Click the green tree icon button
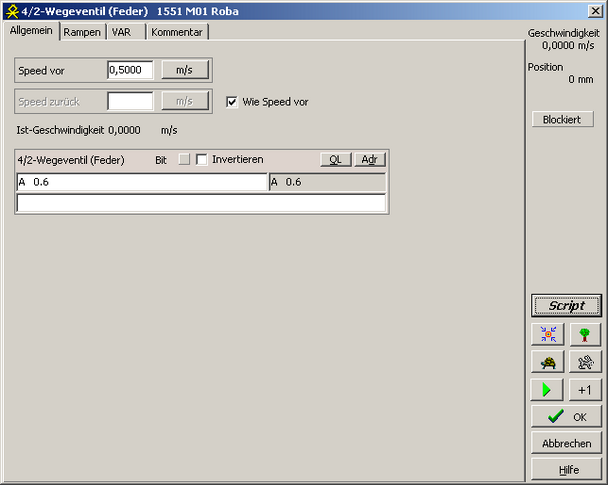 (x=585, y=334)
